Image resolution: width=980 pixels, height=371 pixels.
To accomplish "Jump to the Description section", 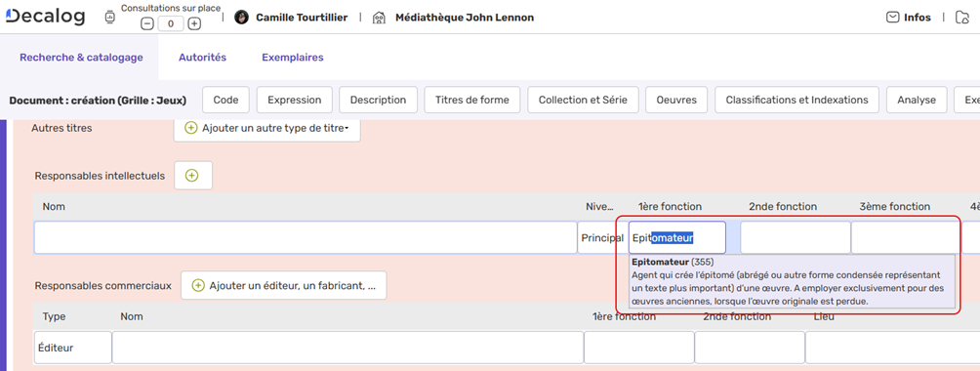I will tap(378, 101).
